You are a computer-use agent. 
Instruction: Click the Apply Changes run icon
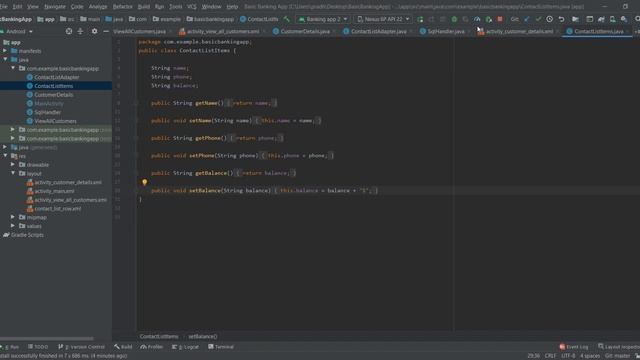point(420,19)
